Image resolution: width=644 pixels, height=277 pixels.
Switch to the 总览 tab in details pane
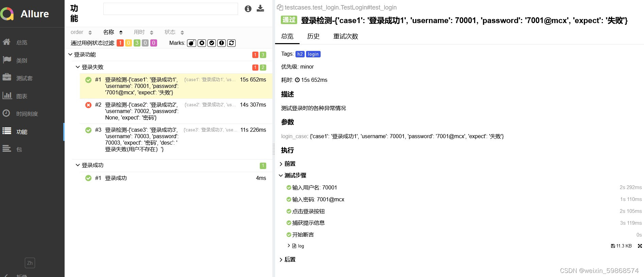287,36
